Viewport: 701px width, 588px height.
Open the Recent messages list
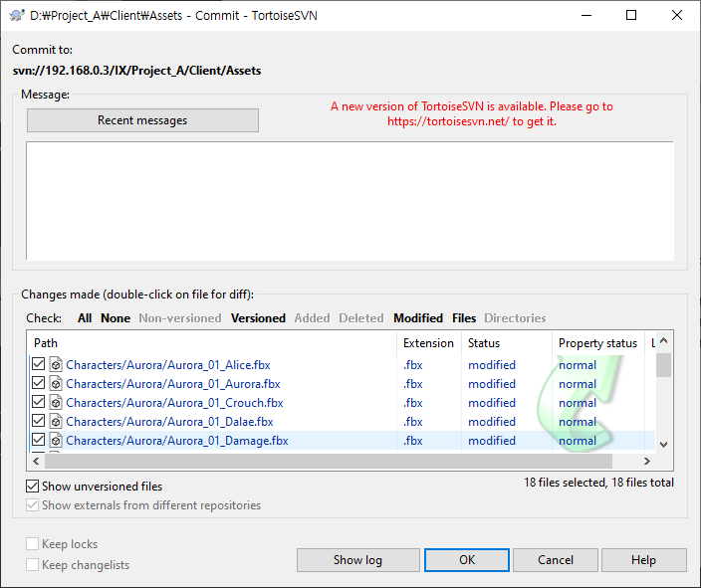(x=142, y=120)
